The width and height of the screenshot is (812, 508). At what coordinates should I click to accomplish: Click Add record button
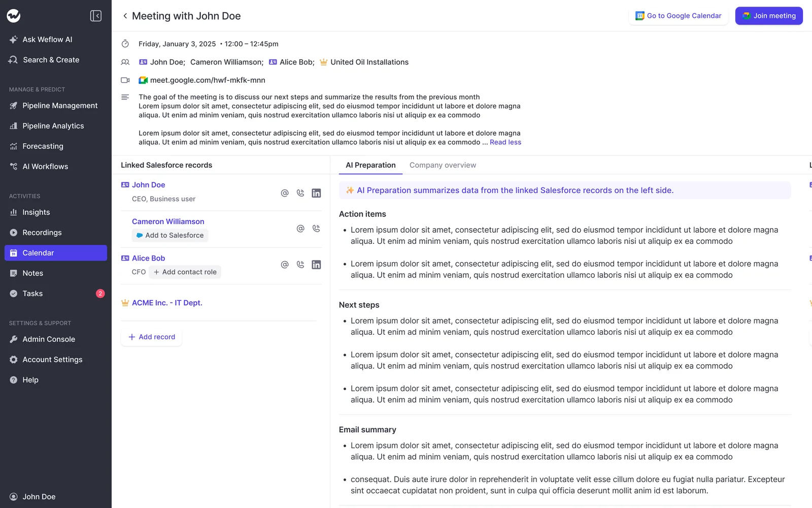[151, 337]
